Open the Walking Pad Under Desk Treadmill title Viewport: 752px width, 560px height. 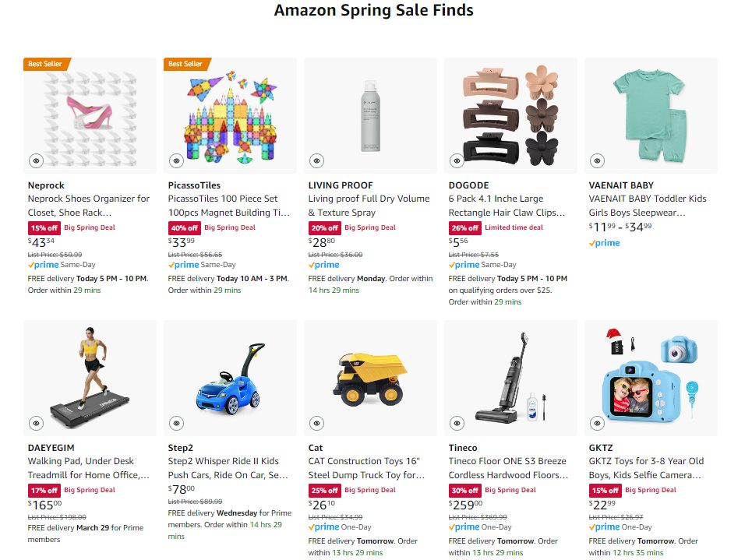(x=88, y=468)
